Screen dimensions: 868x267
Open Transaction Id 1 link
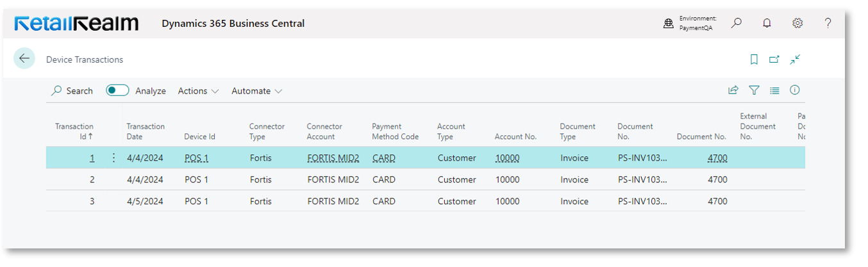(x=92, y=158)
